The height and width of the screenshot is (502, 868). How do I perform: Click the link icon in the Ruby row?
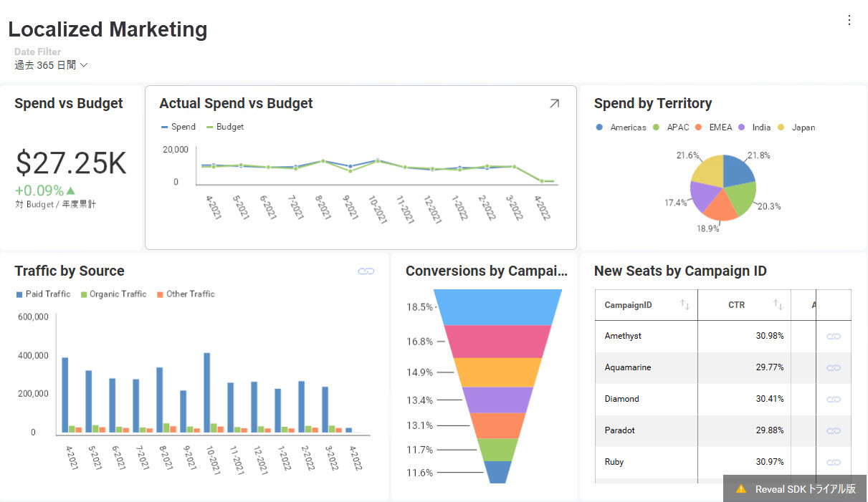tap(833, 462)
